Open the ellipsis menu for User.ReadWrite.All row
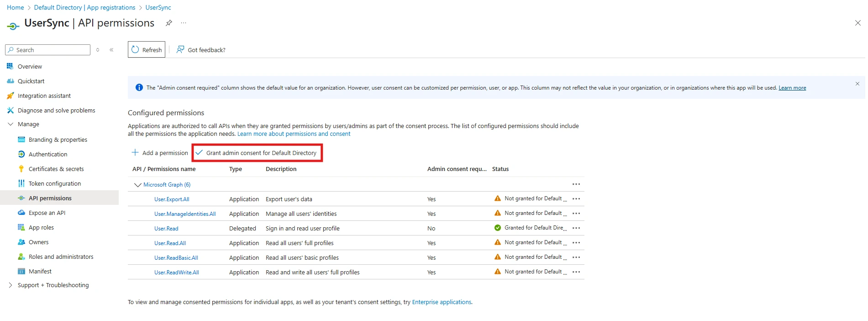The width and height of the screenshot is (868, 321). (x=576, y=272)
